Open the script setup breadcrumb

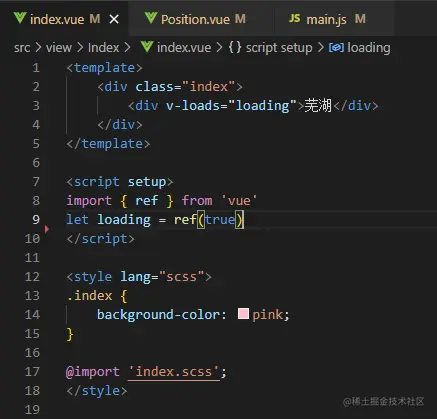pyautogui.click(x=279, y=48)
